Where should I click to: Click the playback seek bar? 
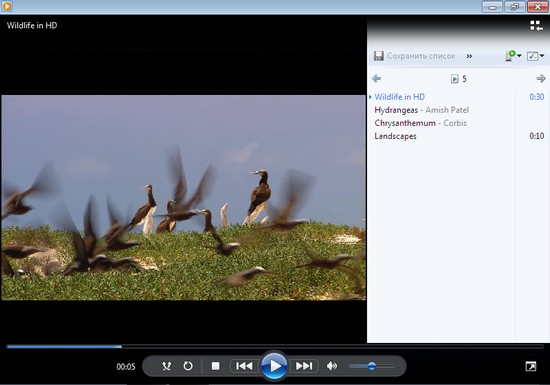(275, 346)
